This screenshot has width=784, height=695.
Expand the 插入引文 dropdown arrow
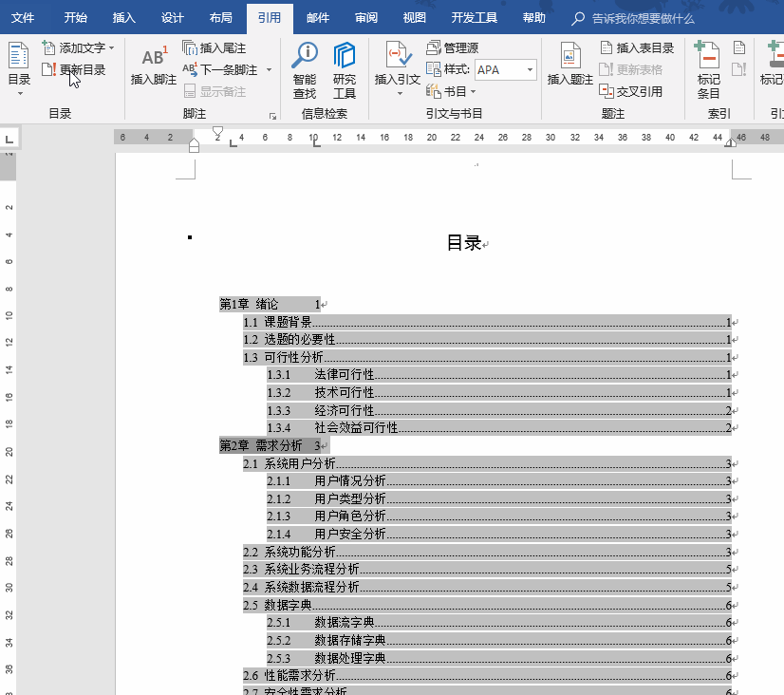(x=399, y=93)
